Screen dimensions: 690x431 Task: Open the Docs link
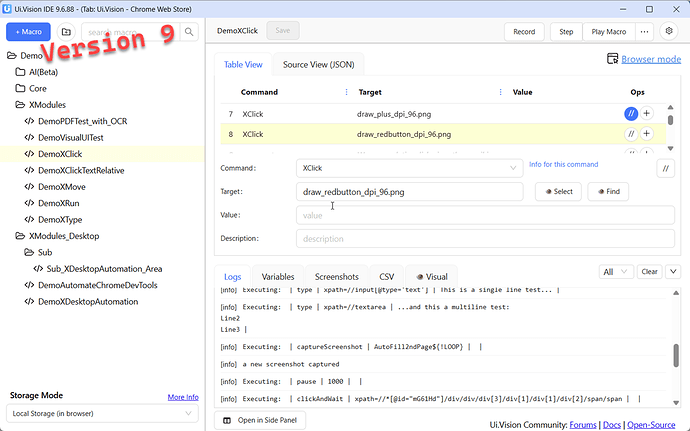(612, 425)
